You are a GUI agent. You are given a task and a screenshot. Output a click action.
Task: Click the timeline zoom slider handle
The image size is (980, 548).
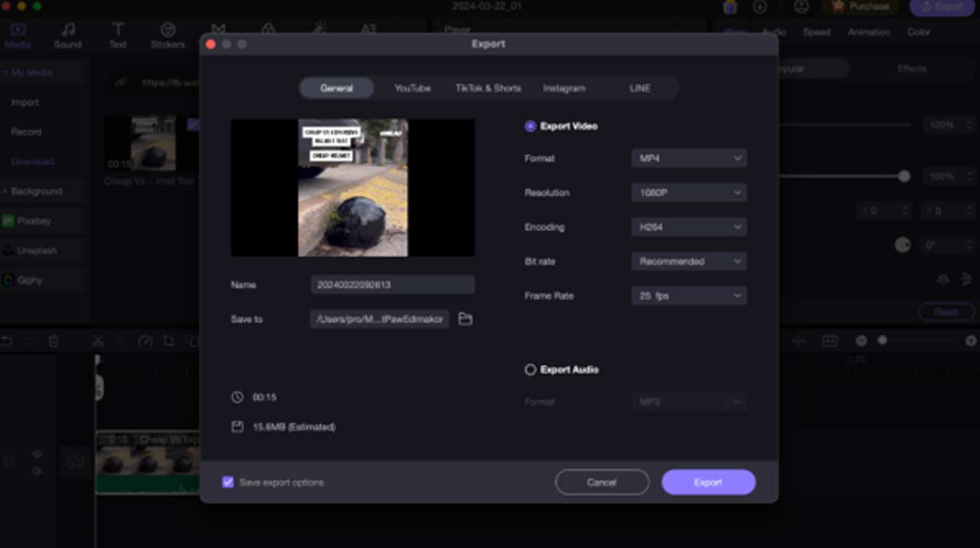coord(882,341)
